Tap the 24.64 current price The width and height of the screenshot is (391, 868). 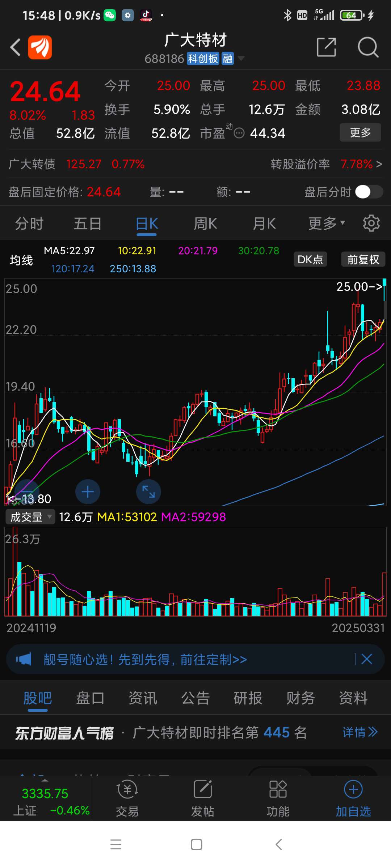pos(45,92)
